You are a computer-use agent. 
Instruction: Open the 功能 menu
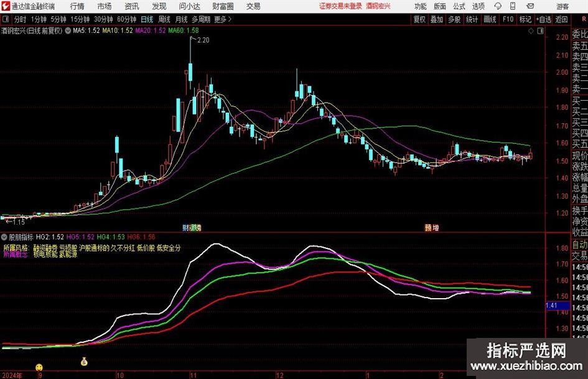tap(421, 6)
